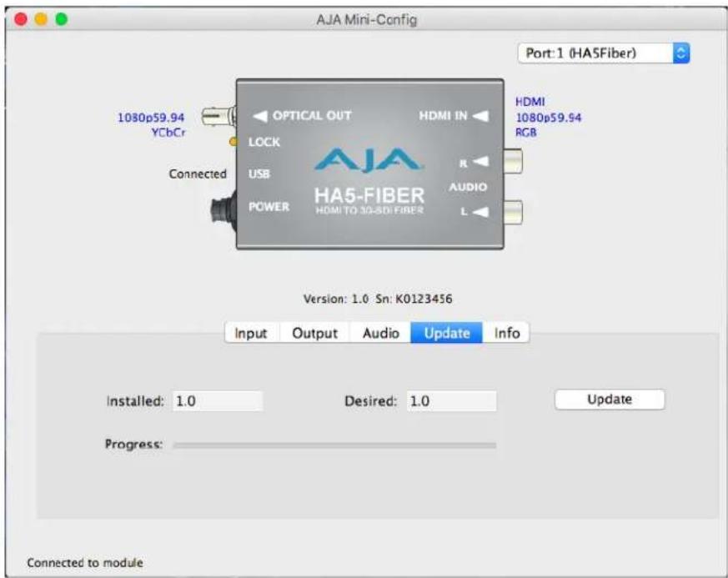Screen dimensions: 728x578
Task: Click the HDMI input RGB label
Action: pyautogui.click(x=526, y=133)
